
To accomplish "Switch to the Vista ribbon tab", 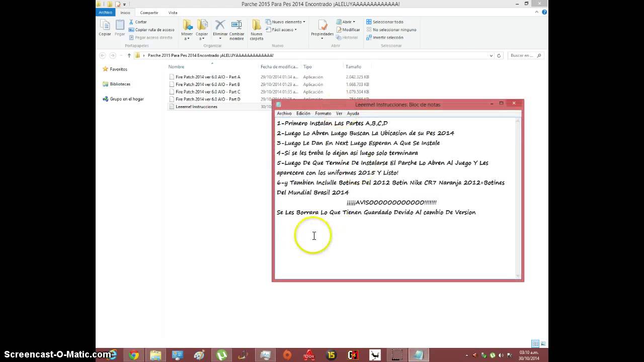I will pyautogui.click(x=173, y=13).
